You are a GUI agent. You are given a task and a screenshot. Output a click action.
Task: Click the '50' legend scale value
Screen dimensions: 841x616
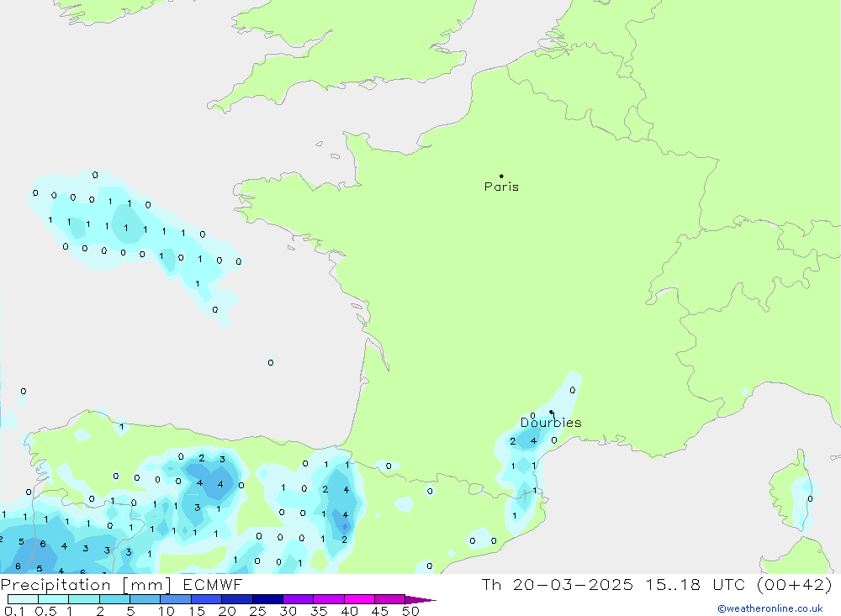[410, 611]
